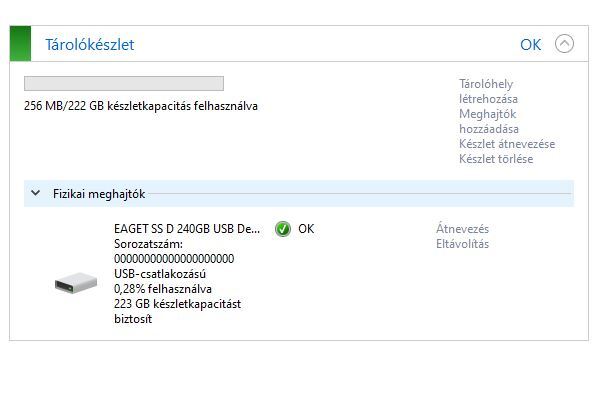Collapse the Fizikai meghajtók section arrow

[36, 193]
